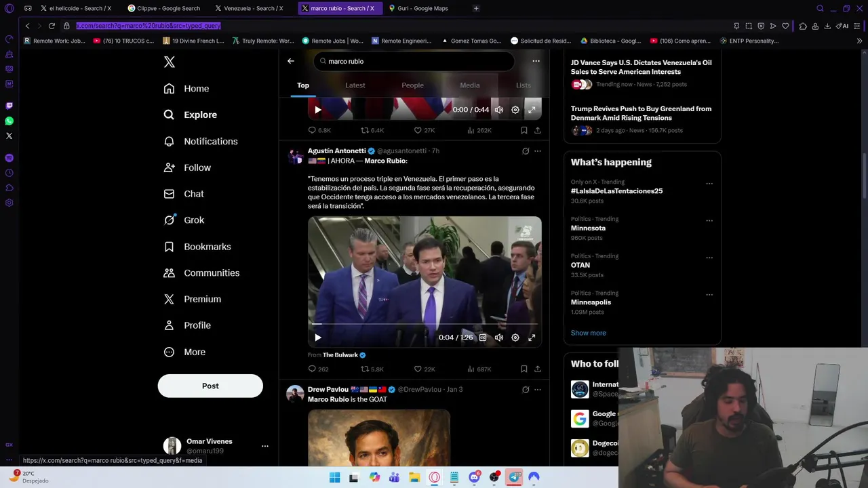Screen dimensions: 868x488
Task: Bookmark the post with 262K views
Action: [524, 130]
